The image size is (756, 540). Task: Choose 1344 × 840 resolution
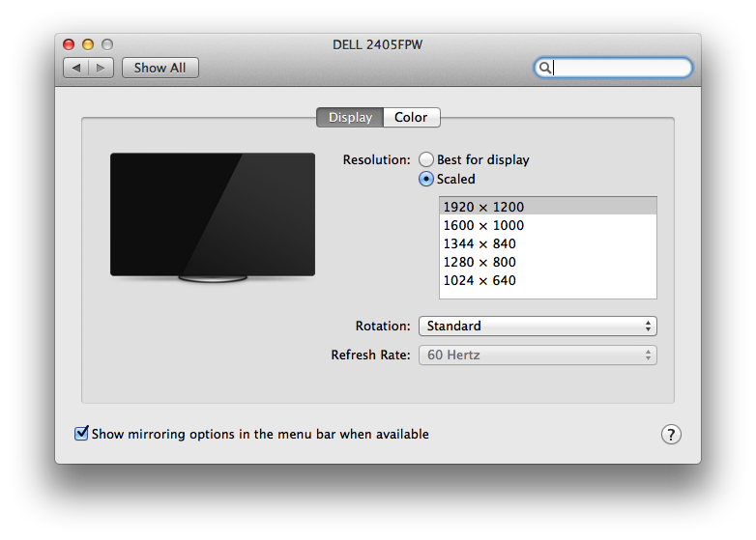click(x=548, y=243)
